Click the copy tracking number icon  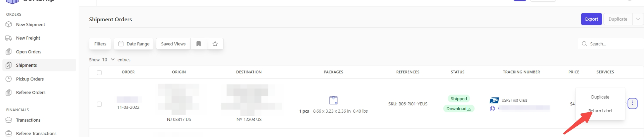point(492,109)
